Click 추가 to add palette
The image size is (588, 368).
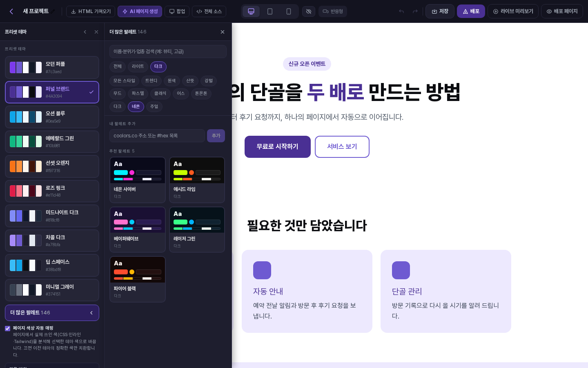tap(216, 136)
